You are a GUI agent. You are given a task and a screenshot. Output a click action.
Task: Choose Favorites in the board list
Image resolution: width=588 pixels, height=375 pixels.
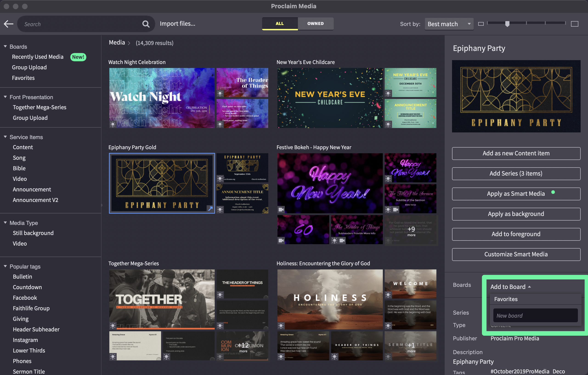[x=506, y=299]
